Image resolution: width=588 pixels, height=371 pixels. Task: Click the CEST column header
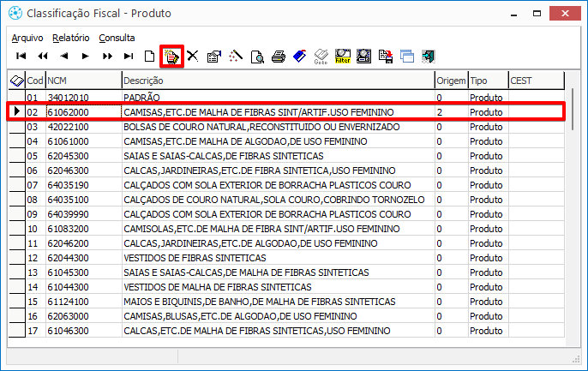(537, 81)
